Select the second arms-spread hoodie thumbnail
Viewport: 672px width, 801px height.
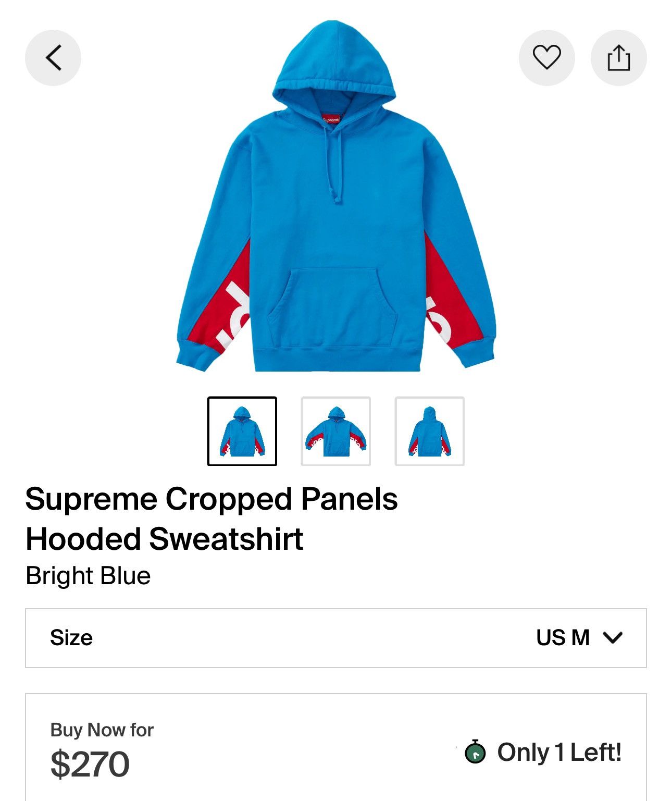click(336, 431)
